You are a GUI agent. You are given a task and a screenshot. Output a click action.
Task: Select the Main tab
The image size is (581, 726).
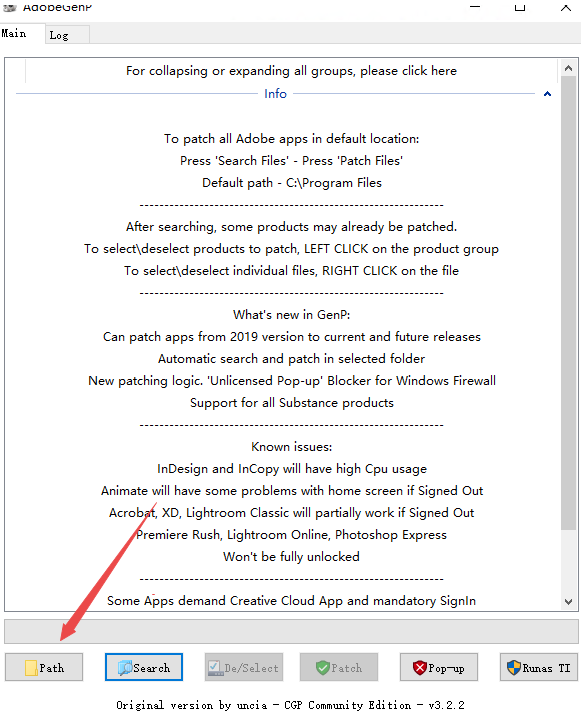(22, 34)
